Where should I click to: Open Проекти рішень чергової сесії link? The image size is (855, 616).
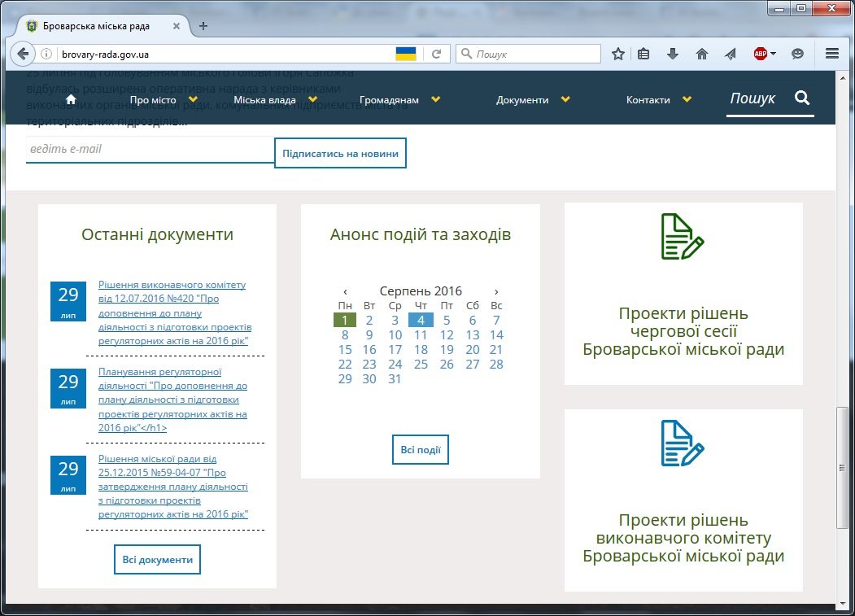coord(683,331)
